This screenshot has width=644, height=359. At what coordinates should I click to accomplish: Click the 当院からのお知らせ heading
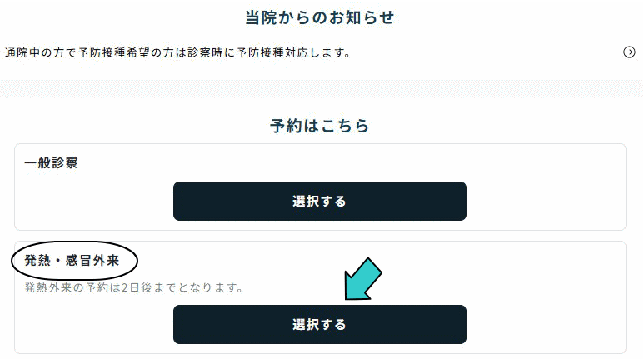[x=320, y=17]
